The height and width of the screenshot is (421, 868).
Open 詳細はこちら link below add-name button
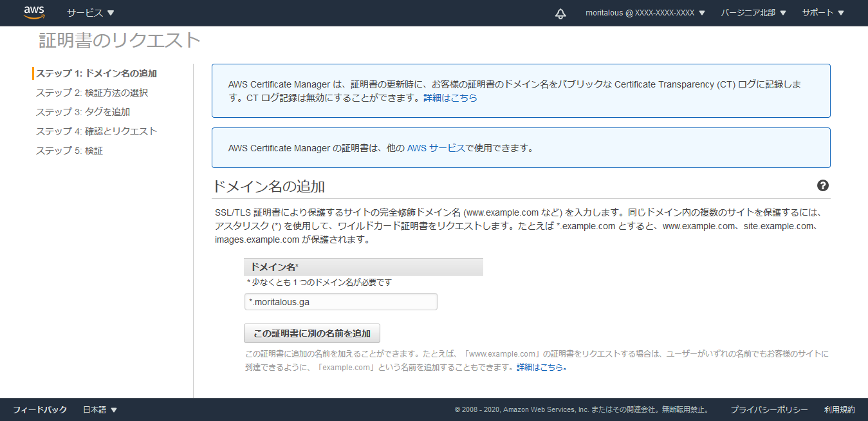[x=542, y=368]
